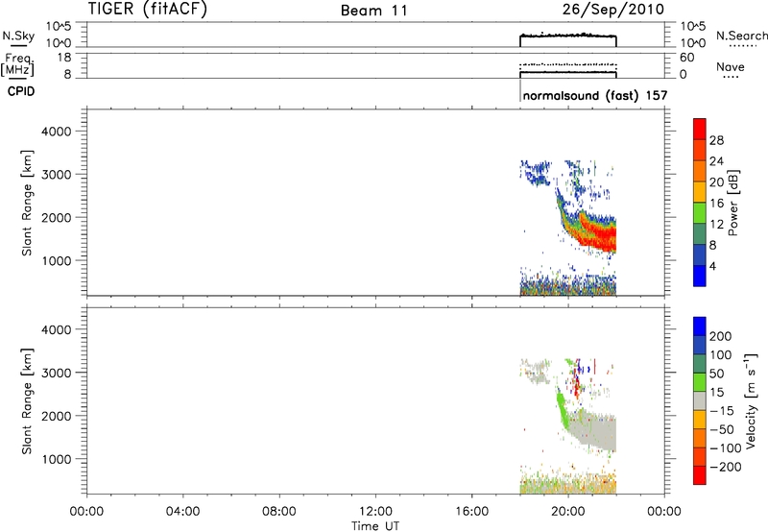Click the 'N.Sky' legend label
Image resolution: width=768 pixels, height=532 pixels.
click(18, 36)
